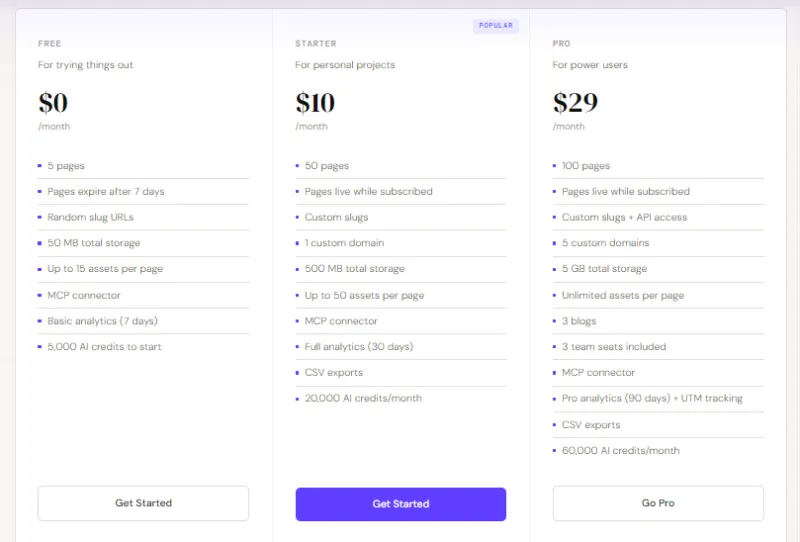Viewport: 800px width, 542px height.
Task: Click '60,000 AI credits/month' item
Action: point(620,450)
